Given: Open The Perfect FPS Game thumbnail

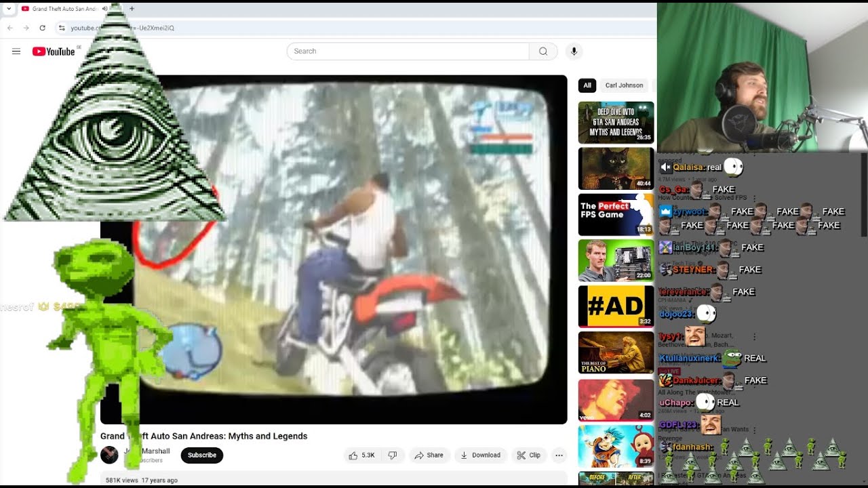Looking at the screenshot, I should coord(616,215).
